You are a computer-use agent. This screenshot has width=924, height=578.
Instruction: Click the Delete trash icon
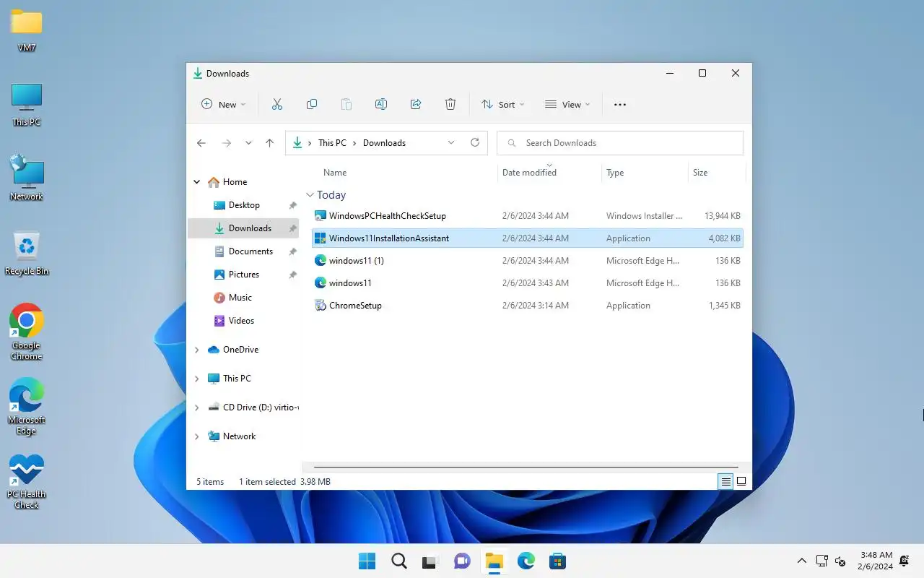pos(450,105)
